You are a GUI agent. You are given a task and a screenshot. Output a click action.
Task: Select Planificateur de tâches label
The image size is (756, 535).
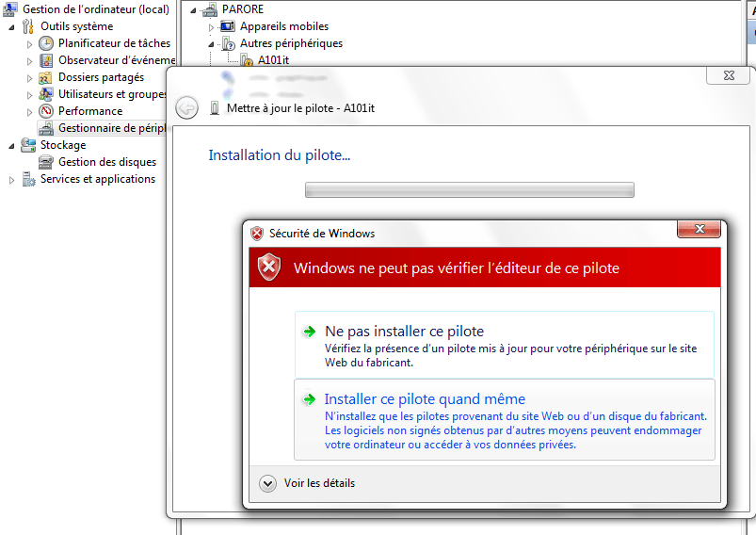click(114, 43)
